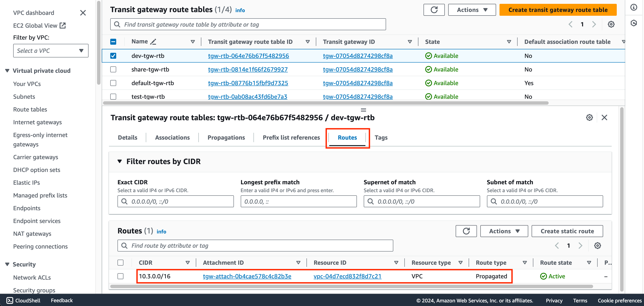Go to previous page of Routes
This screenshot has height=306, width=644.
coord(557,246)
